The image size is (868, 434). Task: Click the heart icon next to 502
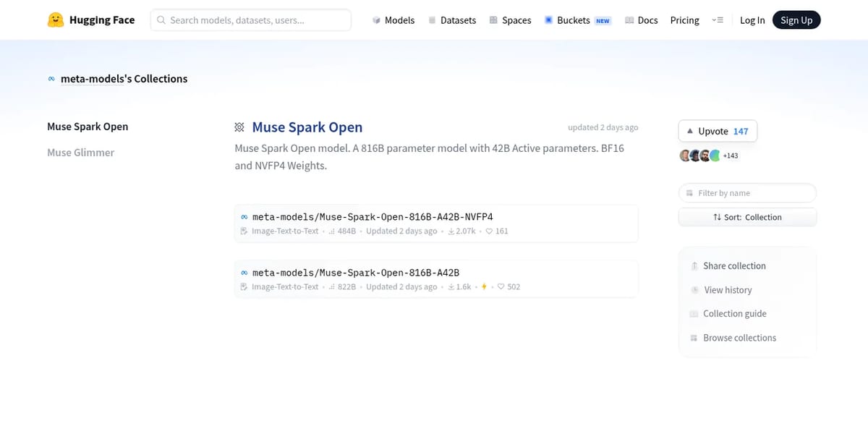[501, 287]
